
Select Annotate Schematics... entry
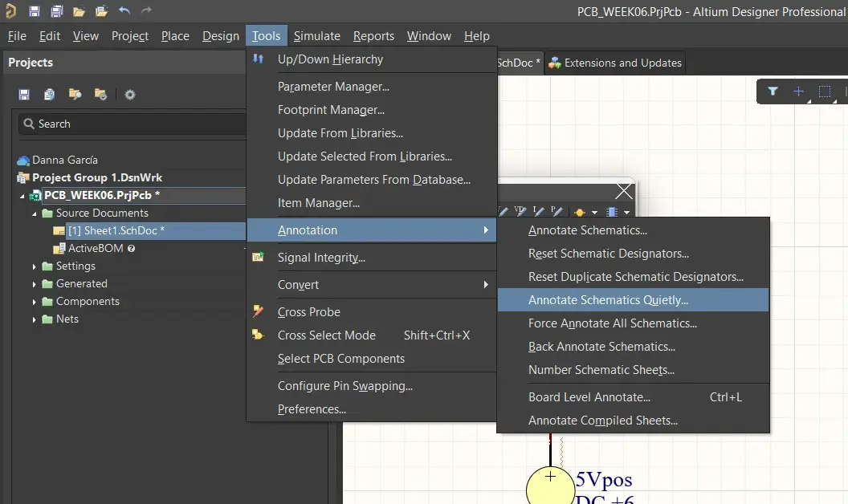pyautogui.click(x=633, y=230)
